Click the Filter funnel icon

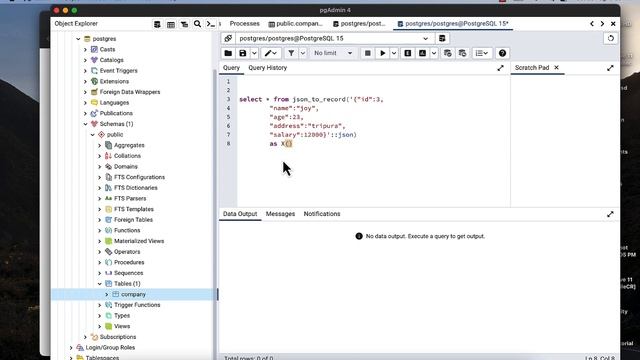point(291,53)
